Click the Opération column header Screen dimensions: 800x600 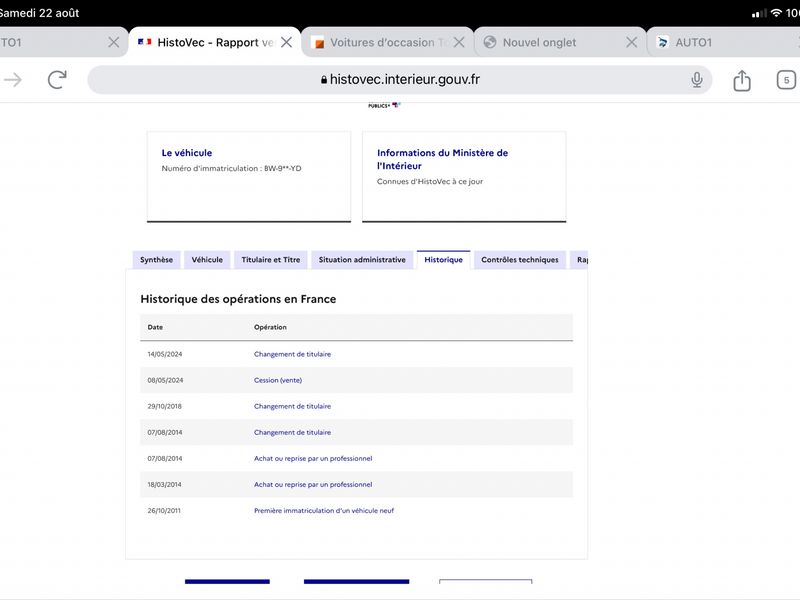coord(270,327)
